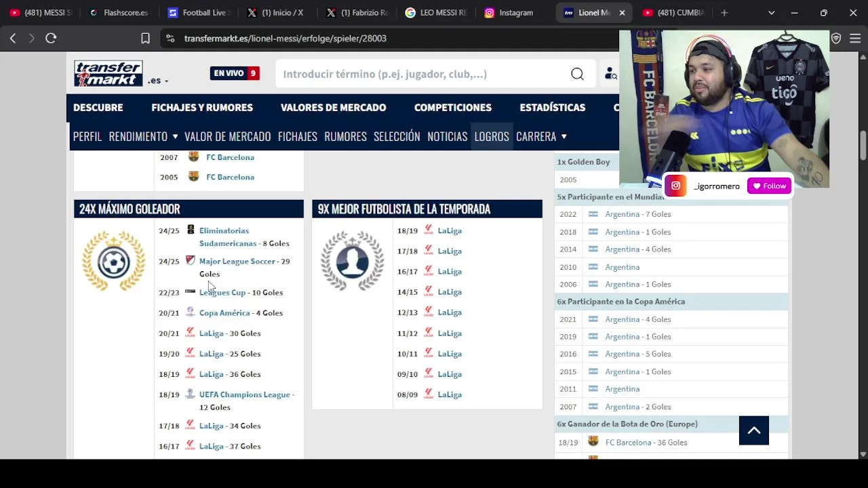Image resolution: width=868 pixels, height=488 pixels.
Task: Open FC Barcelona link in the 2007 row
Action: tap(231, 157)
